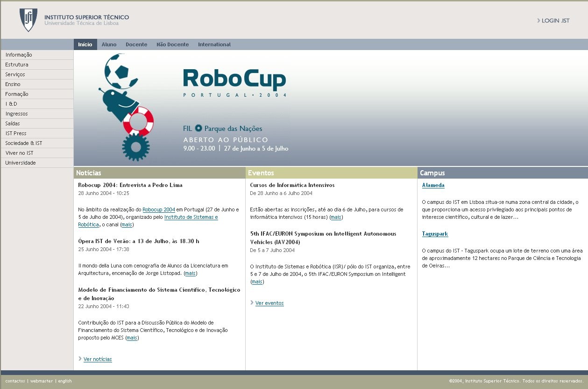Click mais link for IFAC/EURON Symposium

(x=257, y=281)
